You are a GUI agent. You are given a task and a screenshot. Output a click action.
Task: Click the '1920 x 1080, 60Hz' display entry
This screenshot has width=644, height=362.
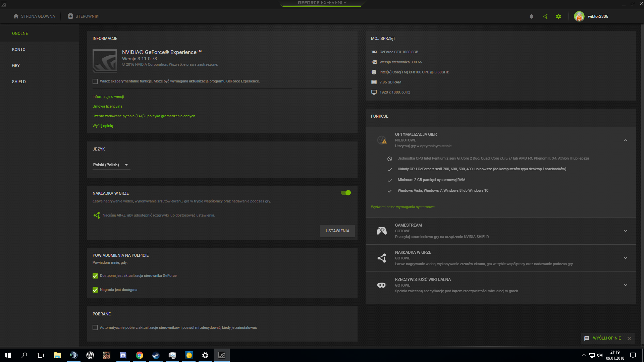[x=395, y=92]
